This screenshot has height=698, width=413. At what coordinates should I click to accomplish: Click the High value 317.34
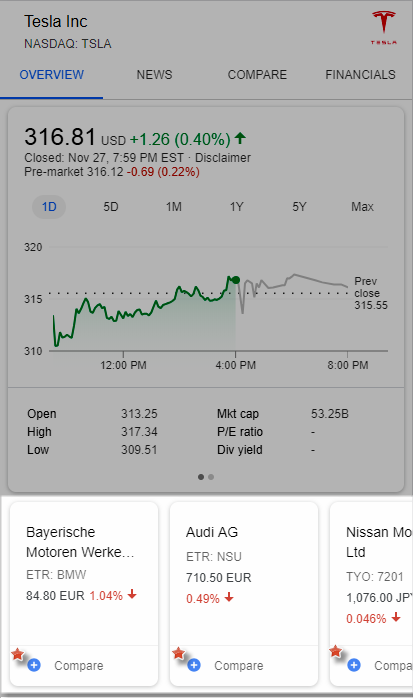pos(139,431)
